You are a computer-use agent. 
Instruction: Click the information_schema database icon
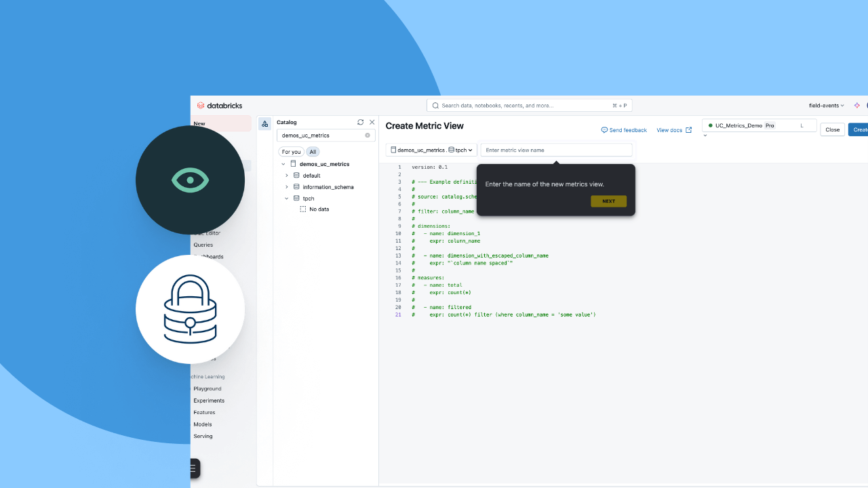coord(296,187)
